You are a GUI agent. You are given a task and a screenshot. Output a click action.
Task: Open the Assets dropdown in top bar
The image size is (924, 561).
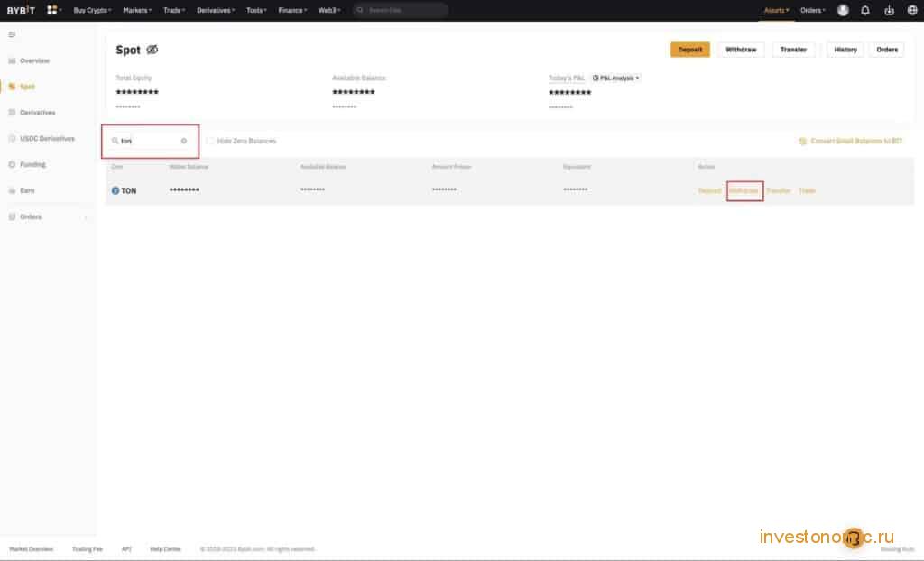tap(777, 10)
